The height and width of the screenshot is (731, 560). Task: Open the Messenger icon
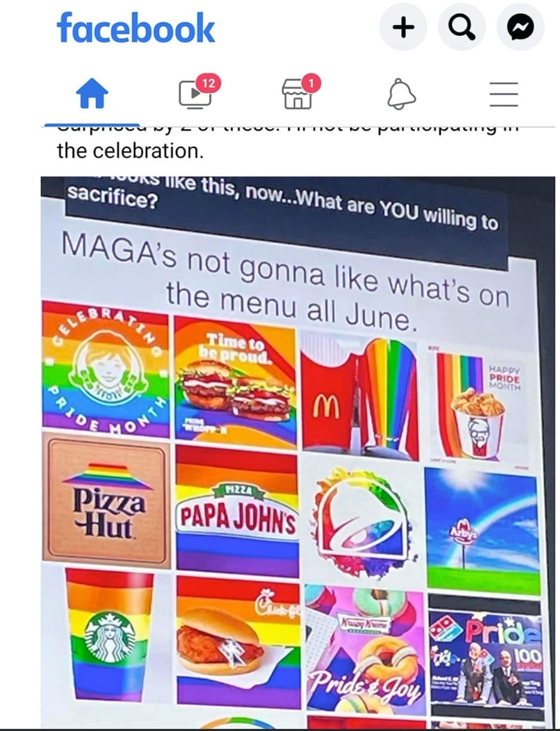[521, 26]
